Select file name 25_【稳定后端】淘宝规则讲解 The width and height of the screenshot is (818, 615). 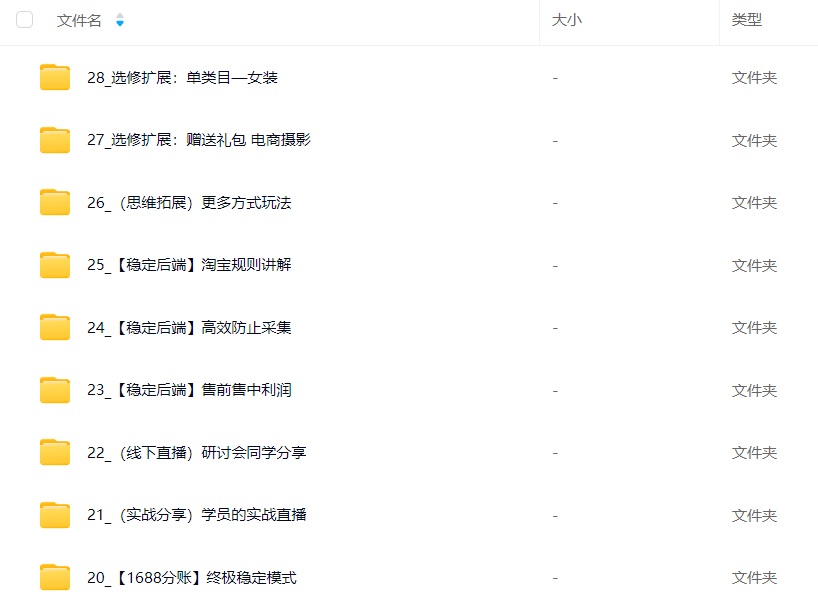tap(189, 265)
